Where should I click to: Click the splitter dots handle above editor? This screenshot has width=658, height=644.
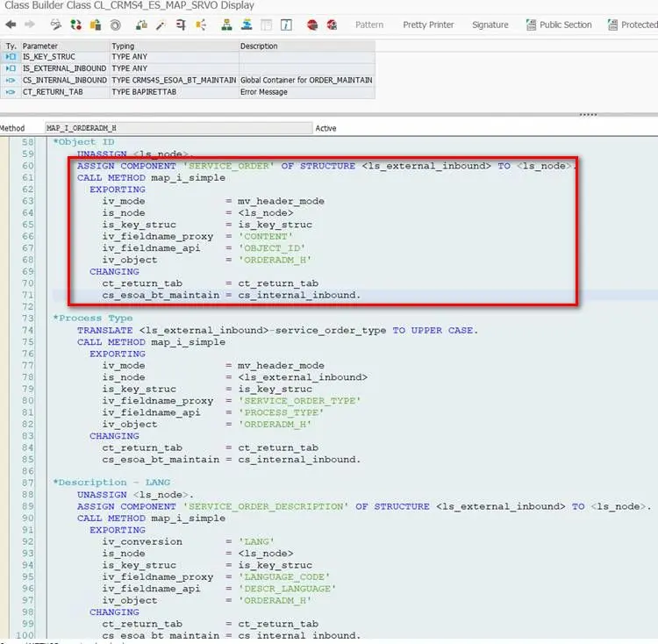[589, 115]
